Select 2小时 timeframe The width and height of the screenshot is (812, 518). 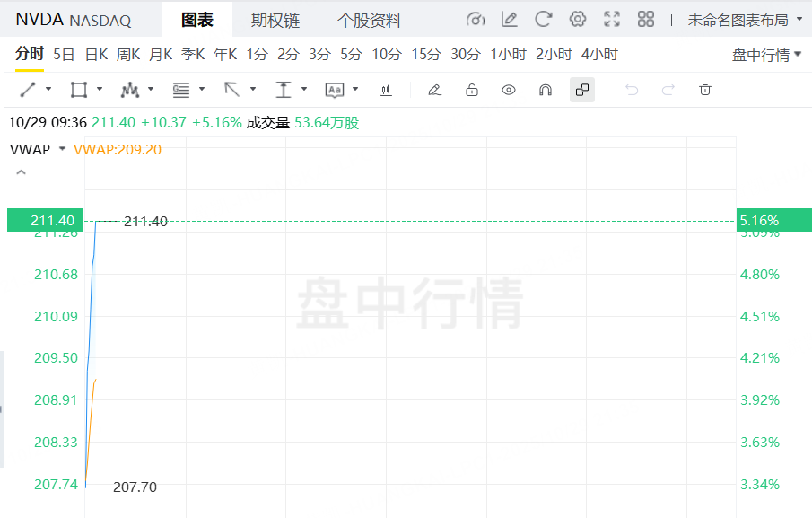click(554, 54)
